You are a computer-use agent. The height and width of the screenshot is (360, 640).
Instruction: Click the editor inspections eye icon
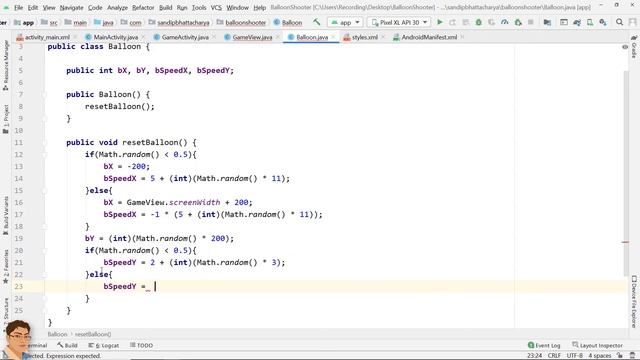point(625,47)
